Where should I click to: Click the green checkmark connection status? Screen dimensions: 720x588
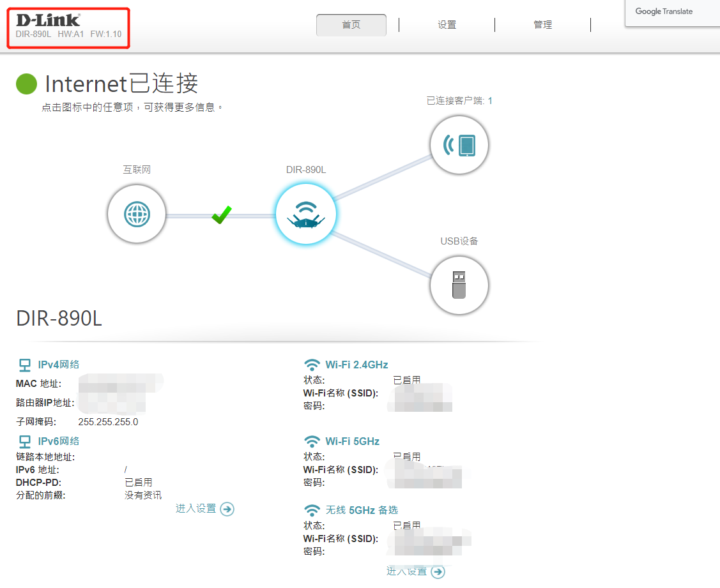coord(222,215)
